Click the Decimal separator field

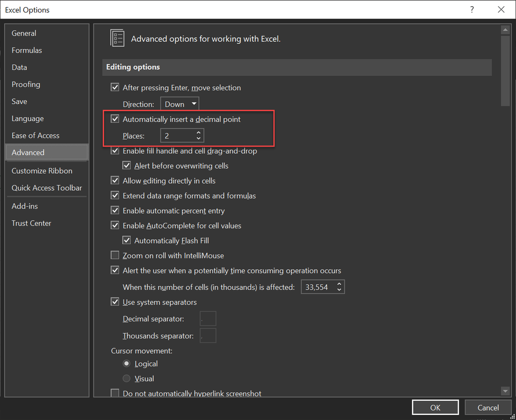tap(208, 319)
